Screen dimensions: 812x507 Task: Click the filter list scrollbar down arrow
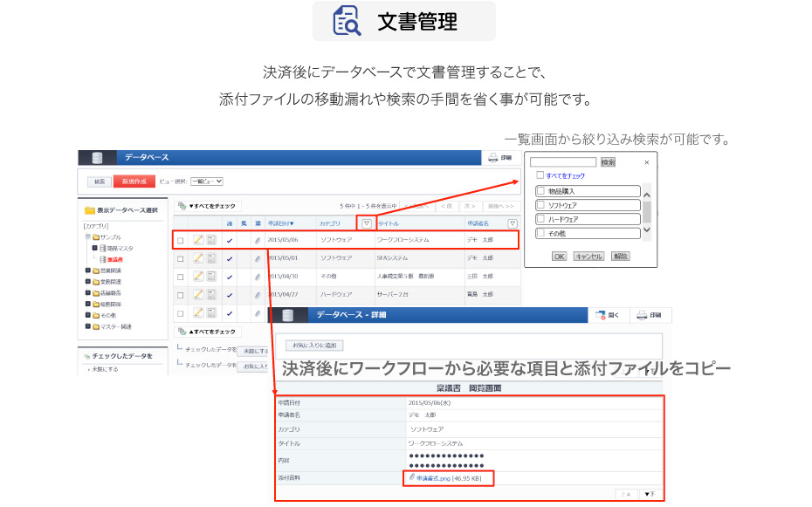point(647,231)
